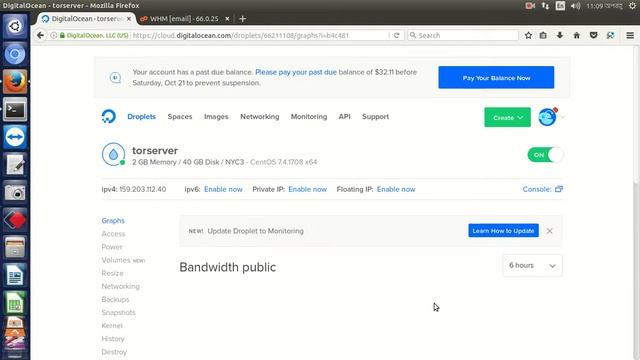Image resolution: width=640 pixels, height=360 pixels.
Task: Follow the 'Please pay your past due' link
Action: [x=296, y=72]
